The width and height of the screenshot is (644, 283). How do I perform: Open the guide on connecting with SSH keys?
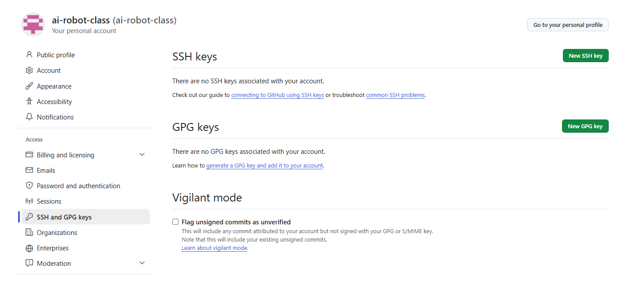[277, 95]
